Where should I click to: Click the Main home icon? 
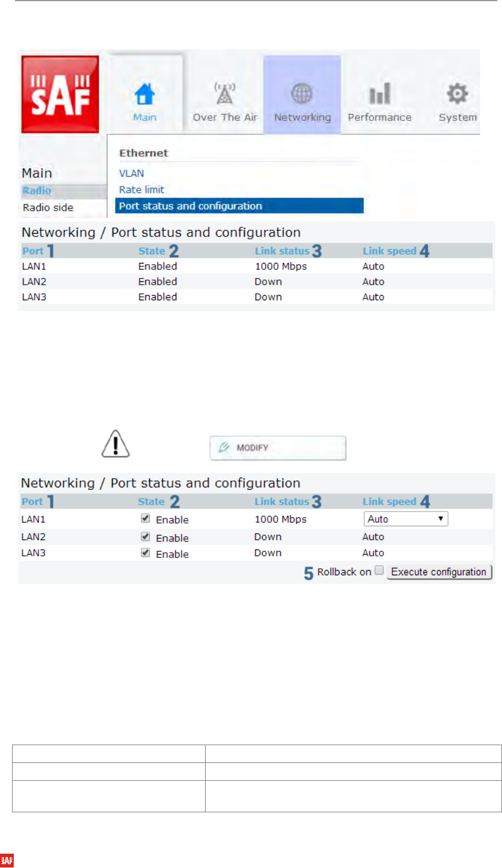click(145, 94)
